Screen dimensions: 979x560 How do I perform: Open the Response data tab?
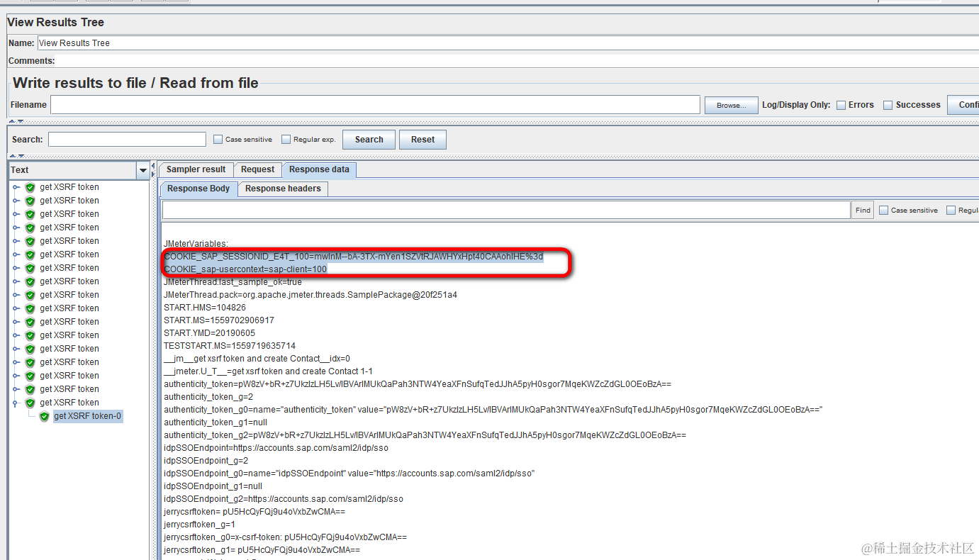319,169
